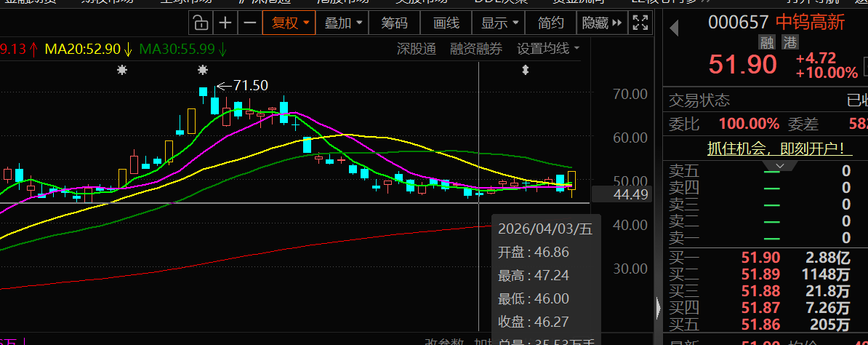This screenshot has height=345, width=868.
Task: Click the 筹码 button
Action: point(394,23)
